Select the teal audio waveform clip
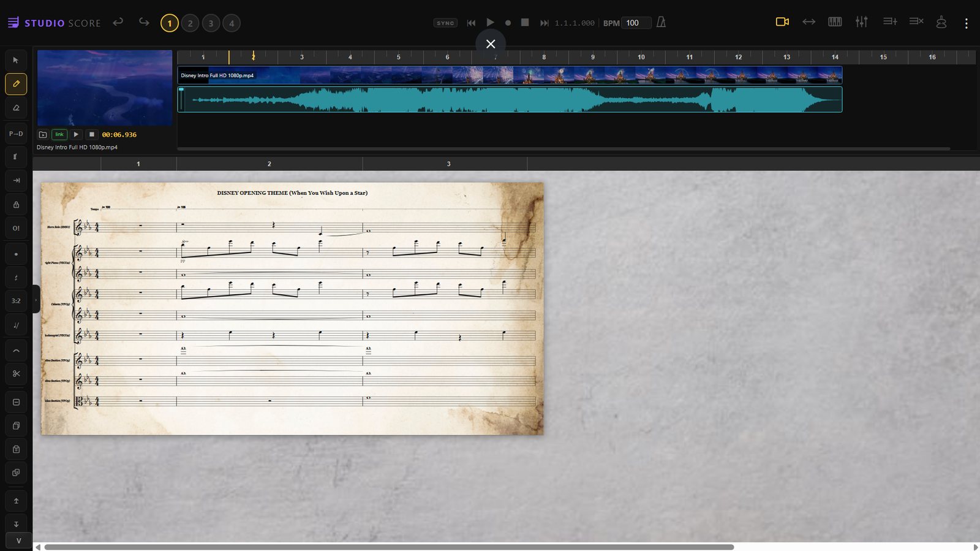Screen dimensions: 980x551 [x=510, y=99]
